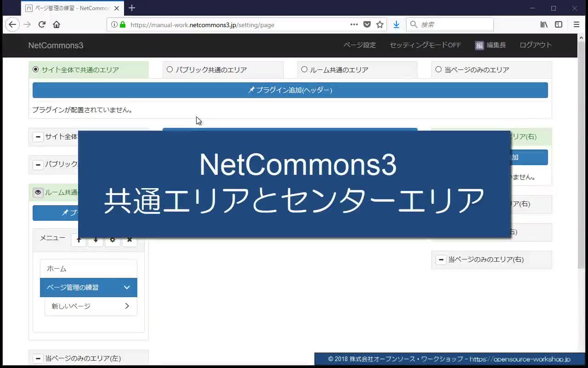Open a new browser tab

pos(132,8)
